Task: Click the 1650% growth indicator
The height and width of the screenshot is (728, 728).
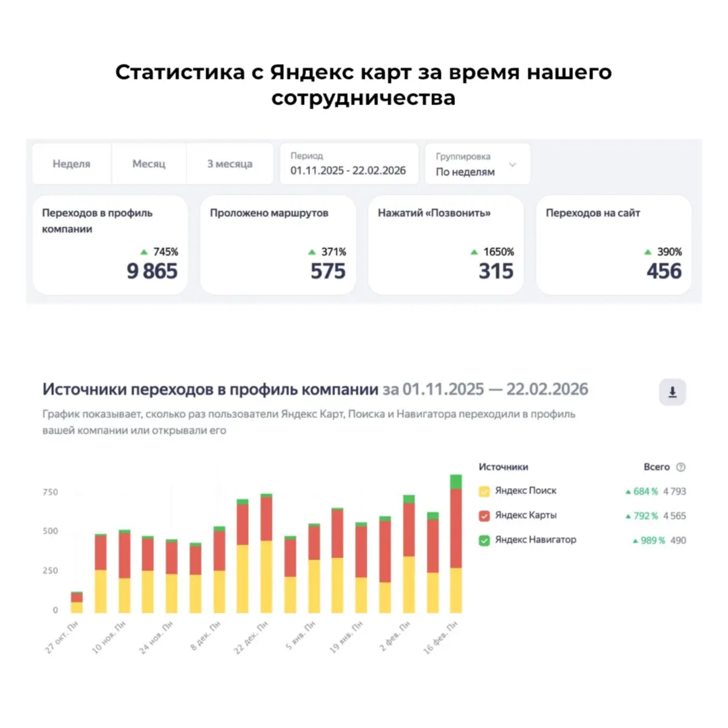Action: [492, 252]
